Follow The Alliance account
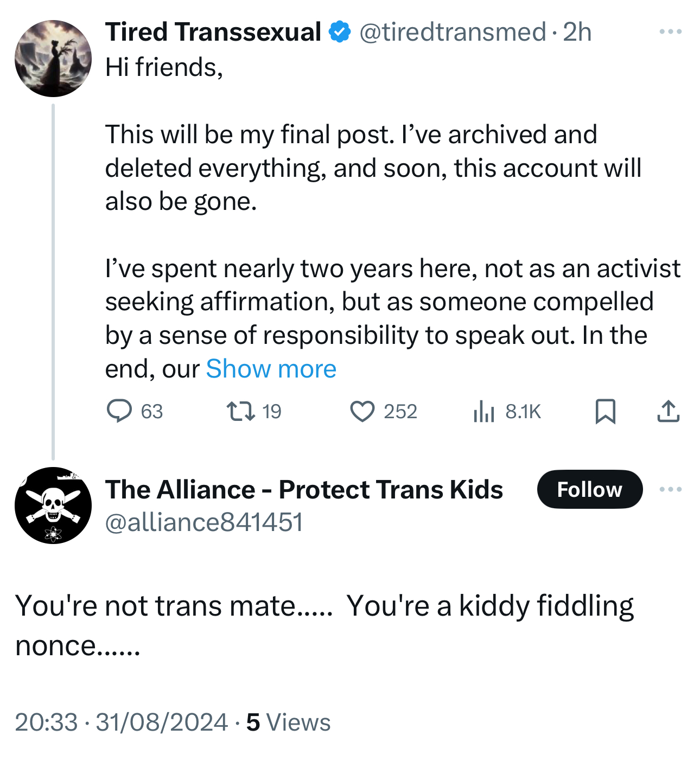This screenshot has width=700, height=761. [589, 489]
